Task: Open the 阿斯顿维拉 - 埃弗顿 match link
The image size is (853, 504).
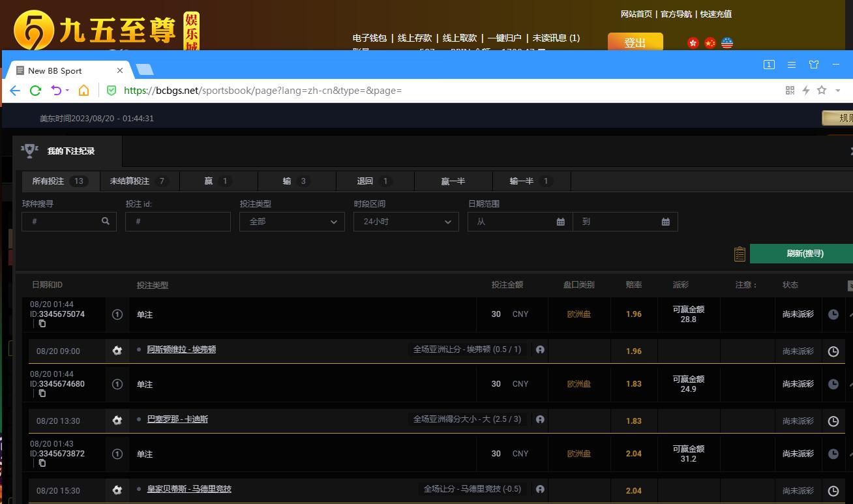Action: click(181, 349)
